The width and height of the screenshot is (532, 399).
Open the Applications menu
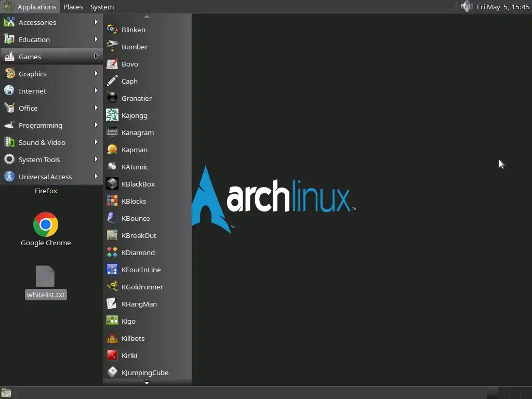[30, 7]
